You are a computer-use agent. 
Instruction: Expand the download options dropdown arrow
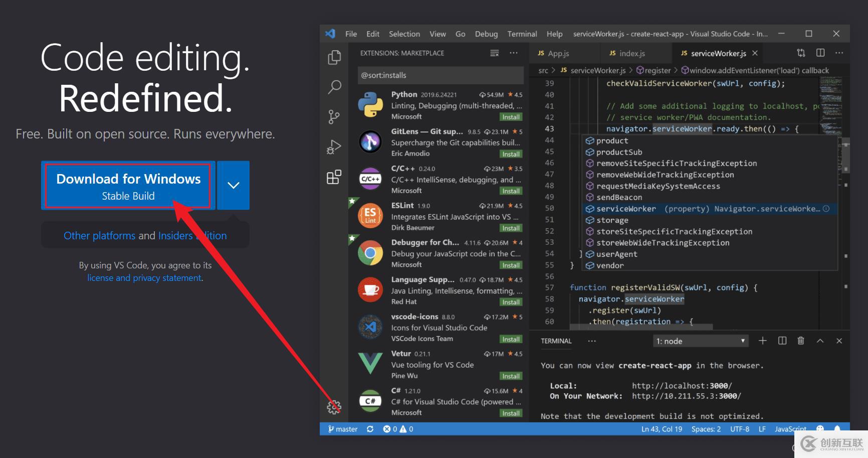pos(233,185)
